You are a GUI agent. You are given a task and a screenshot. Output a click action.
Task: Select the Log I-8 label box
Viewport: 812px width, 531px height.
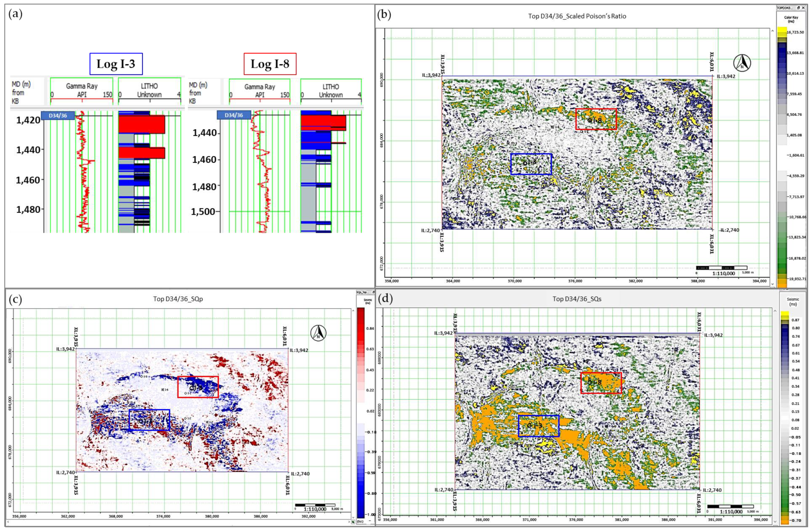[x=270, y=64]
